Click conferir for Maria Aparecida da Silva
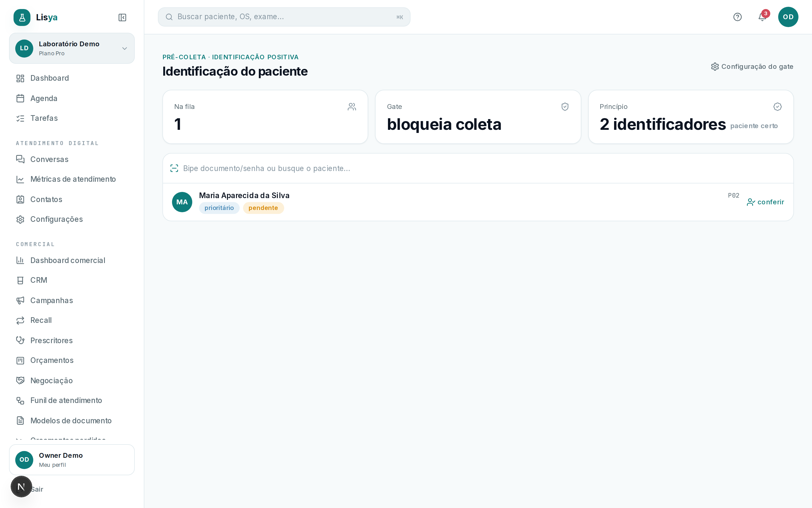812x508 pixels. pos(765,202)
